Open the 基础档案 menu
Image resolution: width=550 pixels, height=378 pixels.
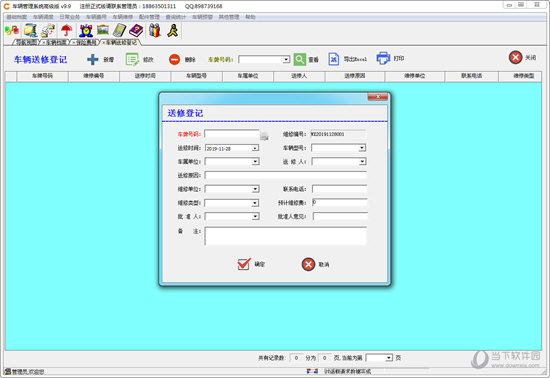tap(16, 17)
